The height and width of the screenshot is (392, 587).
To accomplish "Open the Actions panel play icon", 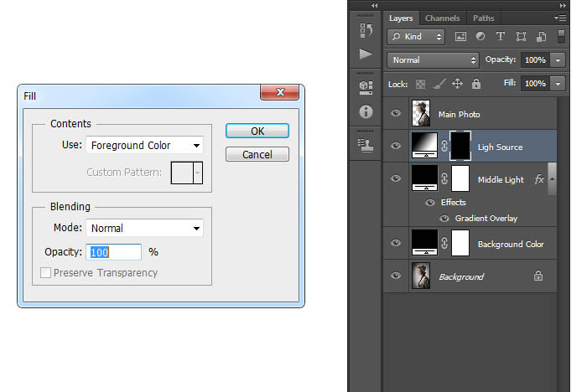I will (x=366, y=54).
